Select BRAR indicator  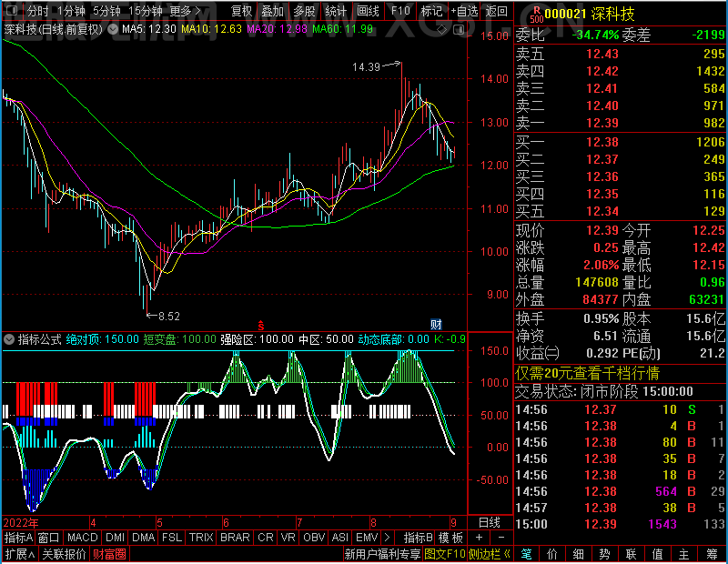coord(235,538)
